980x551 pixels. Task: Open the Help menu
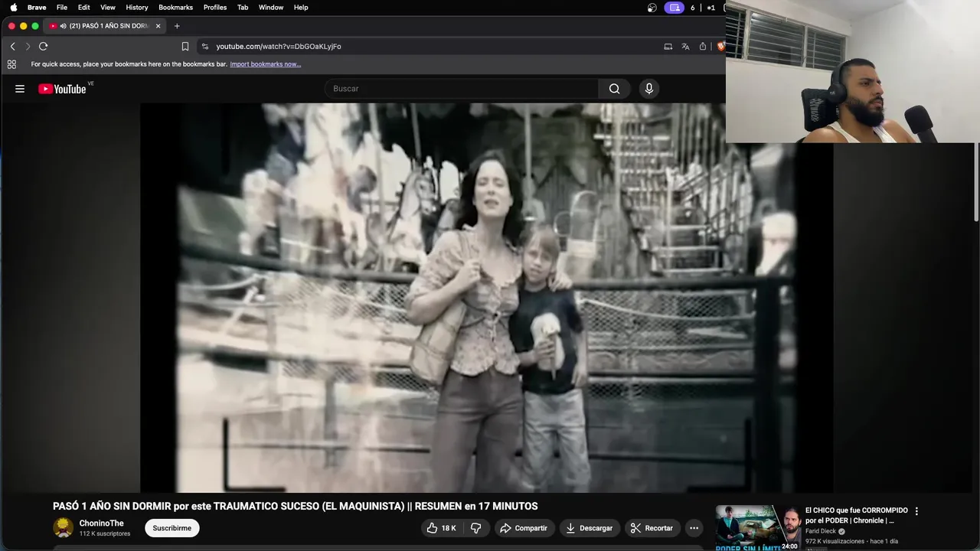(x=301, y=8)
